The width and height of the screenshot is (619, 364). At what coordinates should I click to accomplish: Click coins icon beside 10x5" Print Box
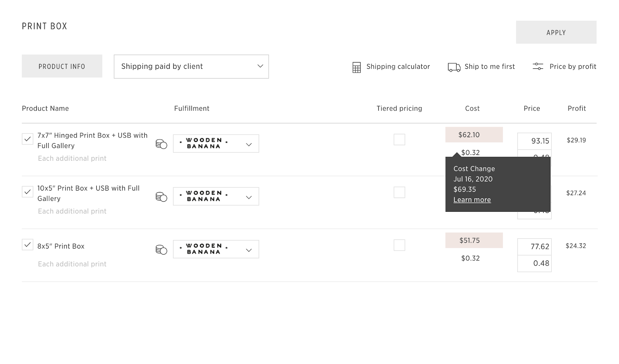pos(161,197)
